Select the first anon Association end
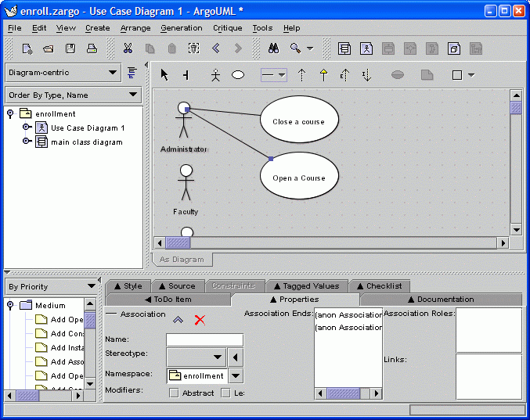The image size is (530, 420). click(x=348, y=315)
